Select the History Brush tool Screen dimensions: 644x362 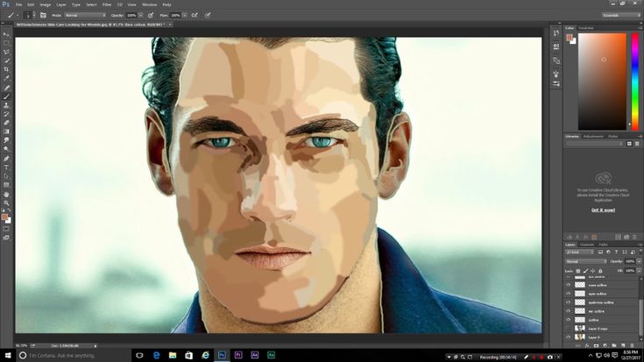[6, 114]
